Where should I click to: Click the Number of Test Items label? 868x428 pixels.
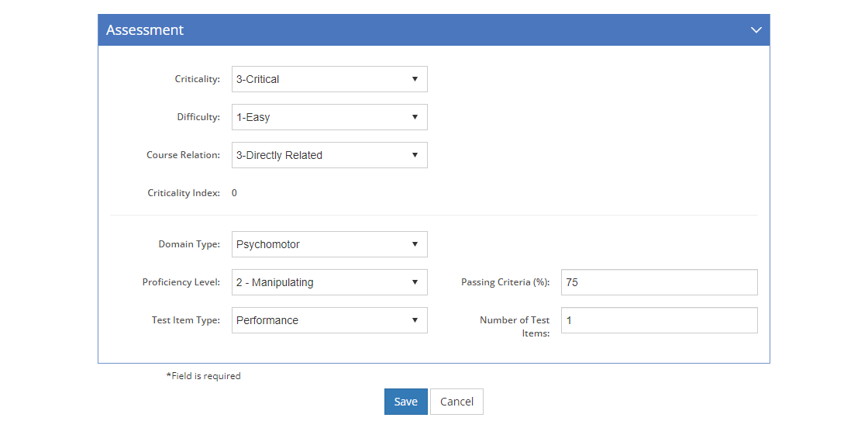coord(515,326)
